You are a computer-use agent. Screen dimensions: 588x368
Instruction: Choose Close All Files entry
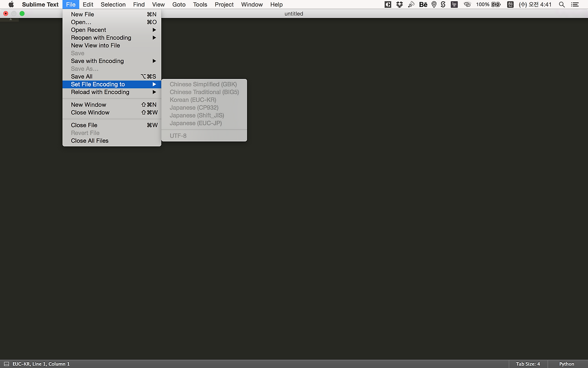click(112, 141)
